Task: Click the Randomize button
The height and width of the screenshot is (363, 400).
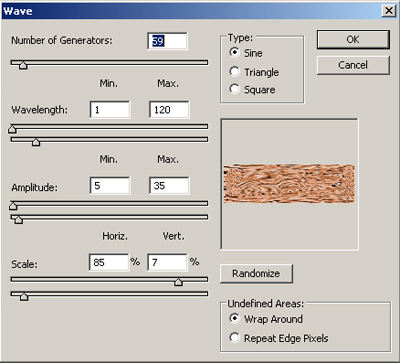Action: (x=256, y=274)
